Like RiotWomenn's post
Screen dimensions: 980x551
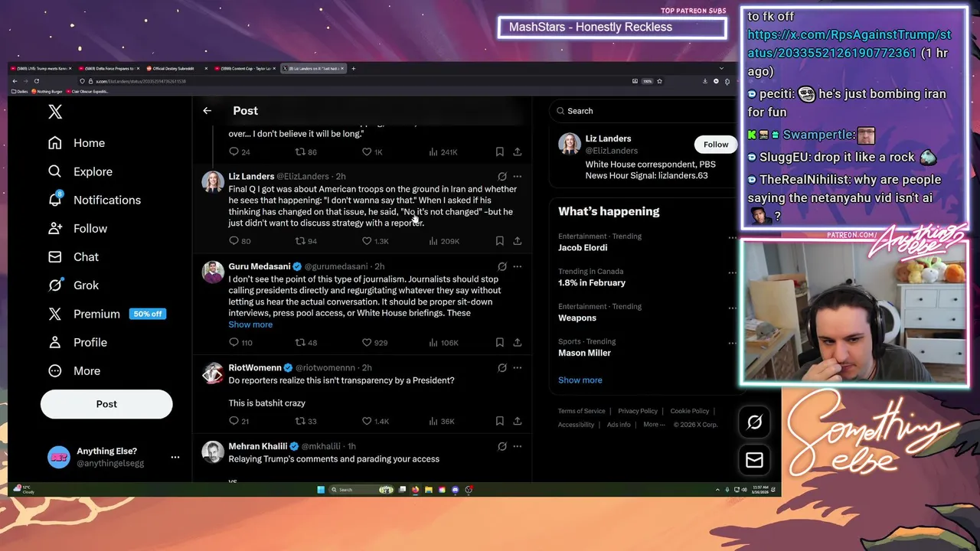point(367,421)
